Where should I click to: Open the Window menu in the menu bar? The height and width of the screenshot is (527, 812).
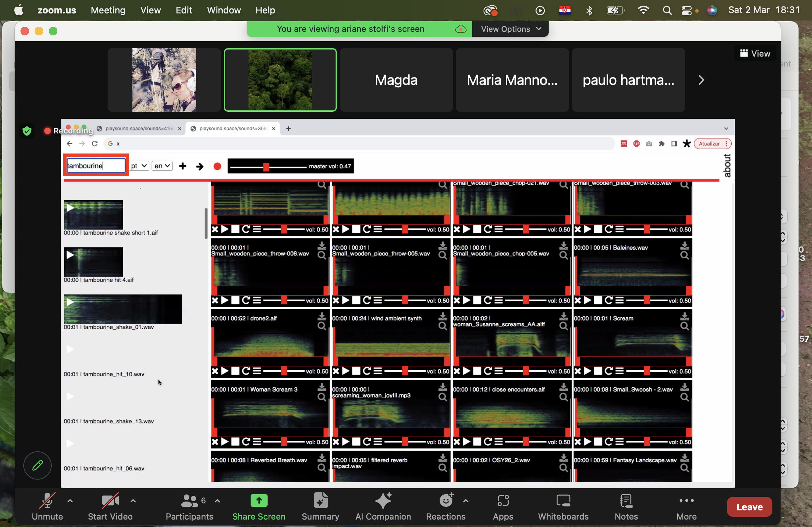coord(224,10)
